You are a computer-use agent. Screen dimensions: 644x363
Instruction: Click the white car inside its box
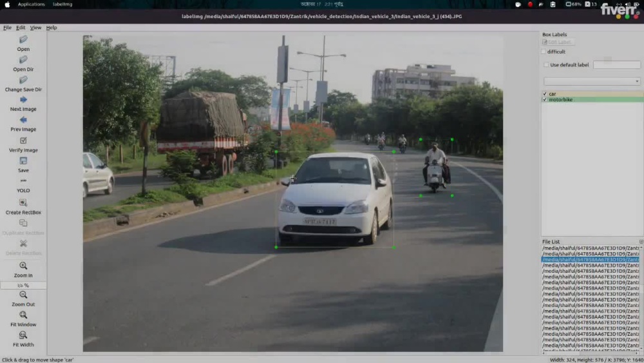335,199
